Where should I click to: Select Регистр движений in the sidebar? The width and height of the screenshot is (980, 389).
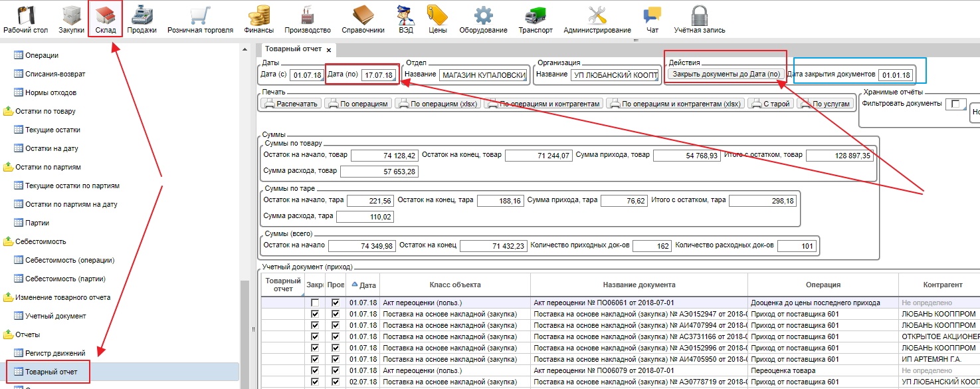[x=55, y=353]
